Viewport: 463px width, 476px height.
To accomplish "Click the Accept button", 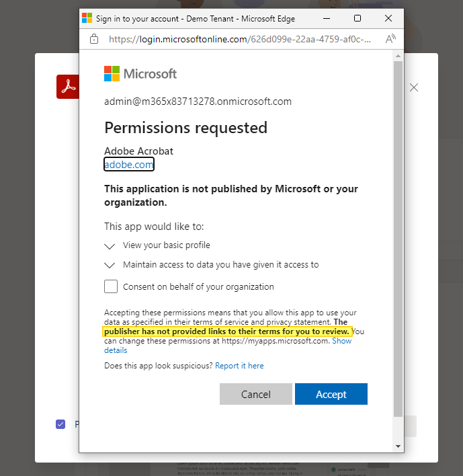I will [x=331, y=394].
